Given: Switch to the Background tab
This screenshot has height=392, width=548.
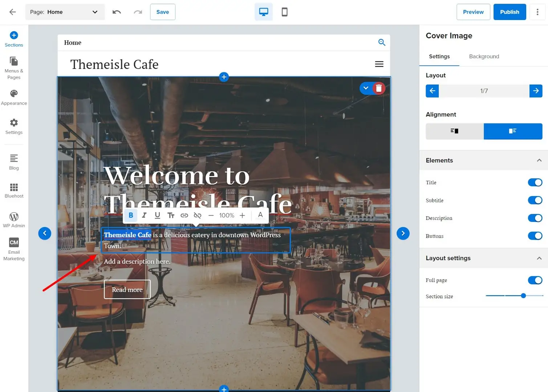Looking at the screenshot, I should tap(484, 56).
